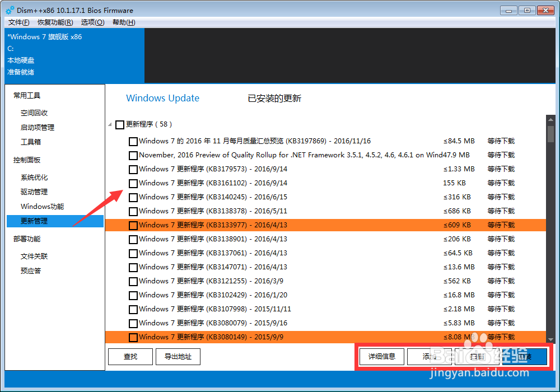Open 工具箱 in the sidebar
Screen dimensions: 560x392
[30, 142]
